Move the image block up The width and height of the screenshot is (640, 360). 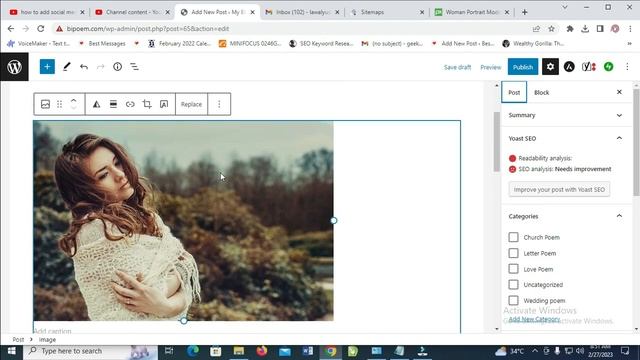coord(73,100)
